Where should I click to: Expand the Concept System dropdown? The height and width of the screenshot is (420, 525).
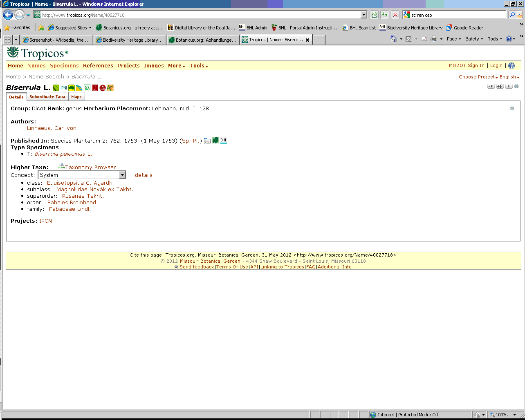122,175
